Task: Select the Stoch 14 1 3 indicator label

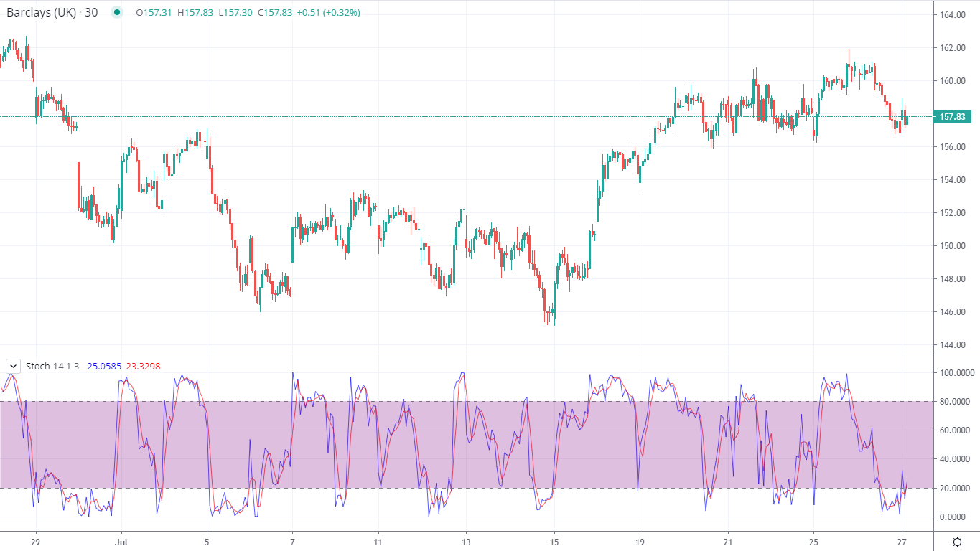Action: 53,366
